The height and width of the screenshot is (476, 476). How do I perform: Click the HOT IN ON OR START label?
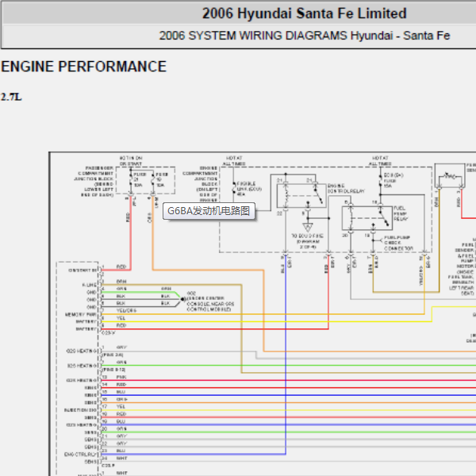(131, 161)
